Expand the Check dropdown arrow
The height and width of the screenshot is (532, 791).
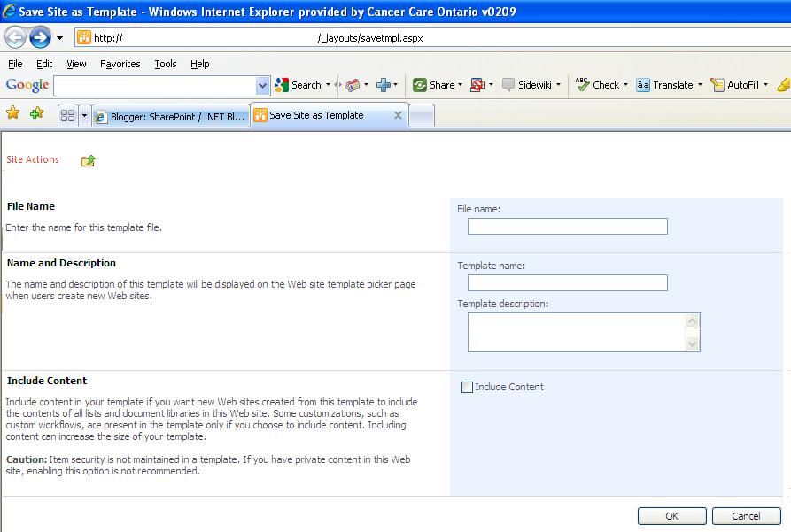pos(625,85)
